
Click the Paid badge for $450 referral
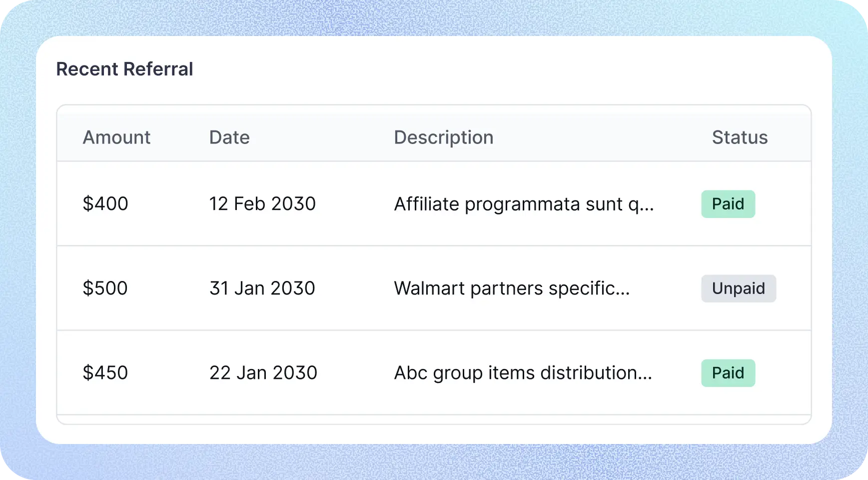coord(728,373)
